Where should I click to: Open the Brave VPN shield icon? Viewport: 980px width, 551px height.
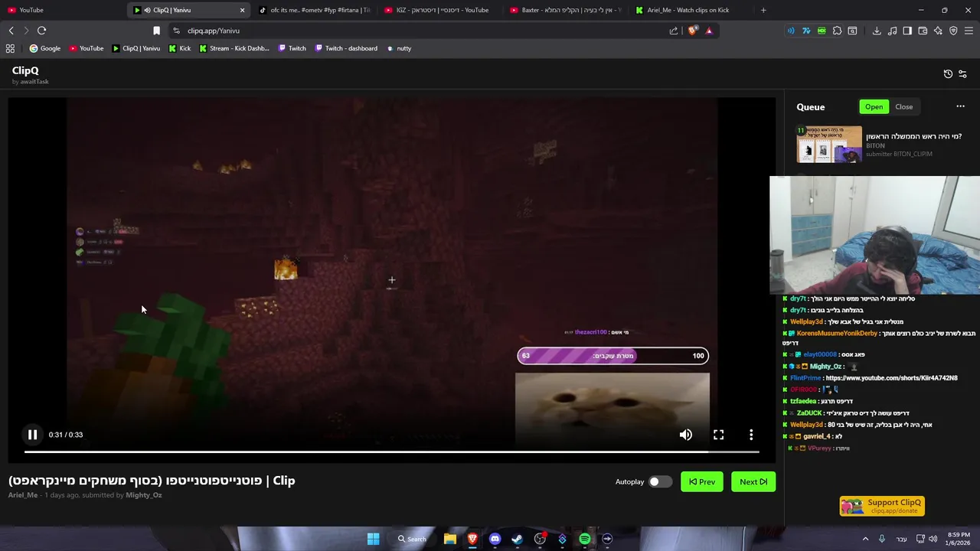[953, 31]
